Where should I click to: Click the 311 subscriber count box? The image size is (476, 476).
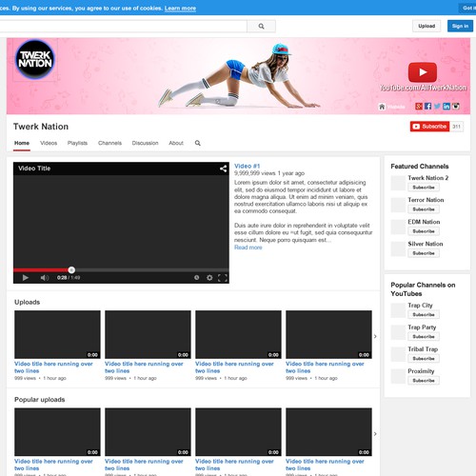coord(457,127)
